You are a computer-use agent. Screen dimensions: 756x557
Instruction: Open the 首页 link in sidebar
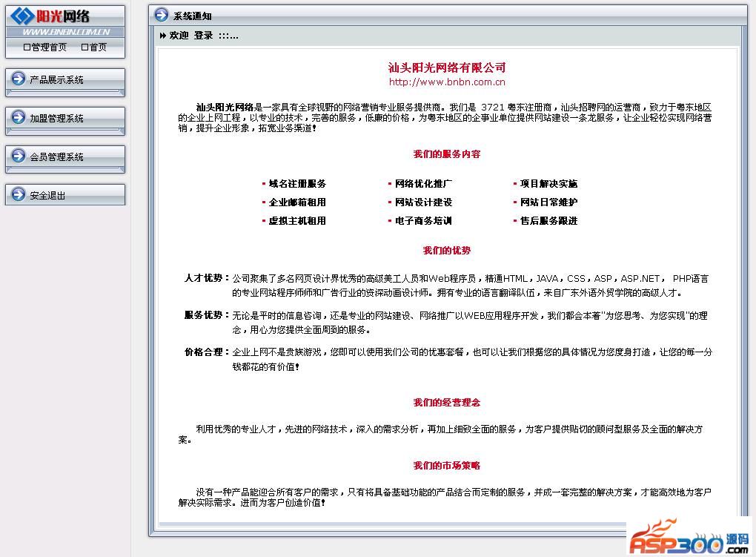tap(94, 47)
